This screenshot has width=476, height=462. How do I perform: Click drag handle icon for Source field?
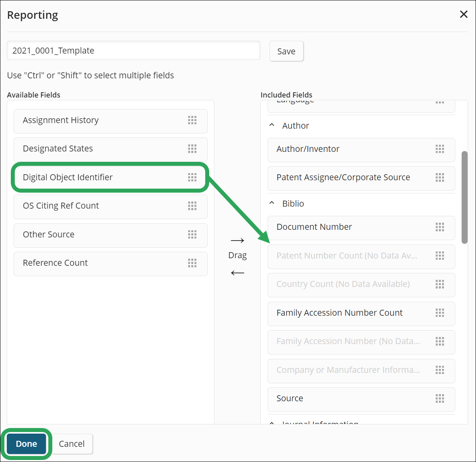tap(440, 398)
